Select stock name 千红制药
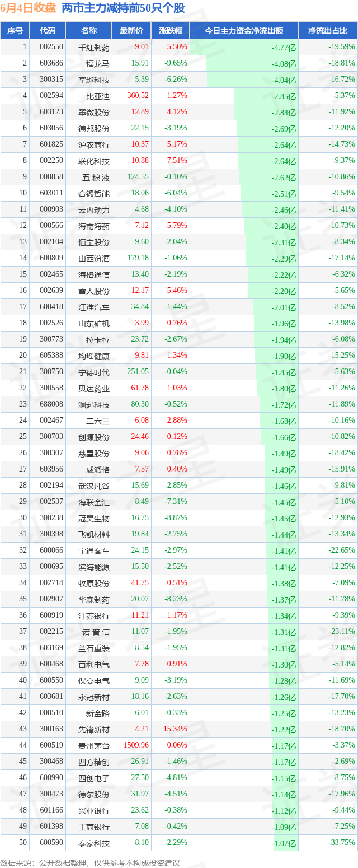This screenshot has height=868, width=358. click(94, 47)
